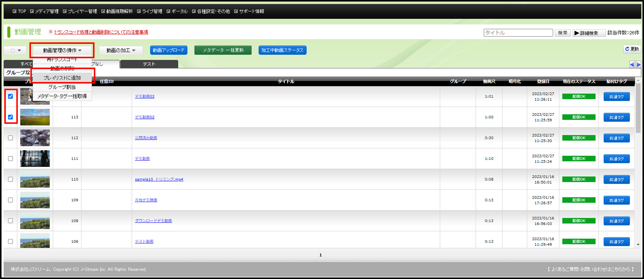Viewport: 644px width, 279px height.
Task: Check the sample10_トリミング.mp4 row checkbox
Action: coord(11,179)
